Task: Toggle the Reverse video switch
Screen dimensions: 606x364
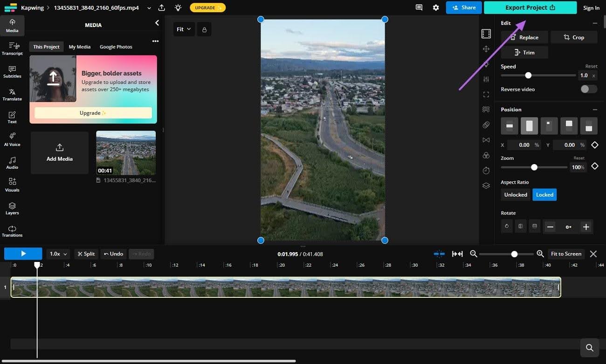Action: tap(589, 89)
